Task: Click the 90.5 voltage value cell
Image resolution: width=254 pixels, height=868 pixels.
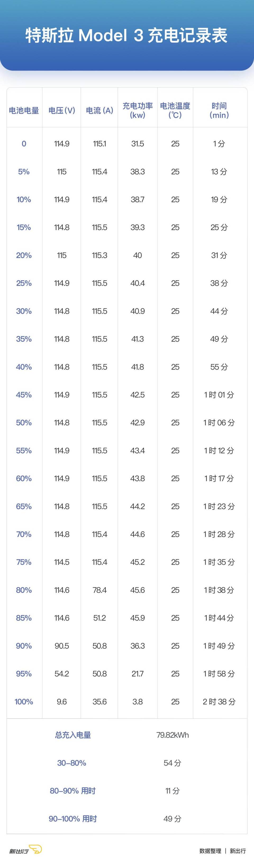Action: click(62, 646)
